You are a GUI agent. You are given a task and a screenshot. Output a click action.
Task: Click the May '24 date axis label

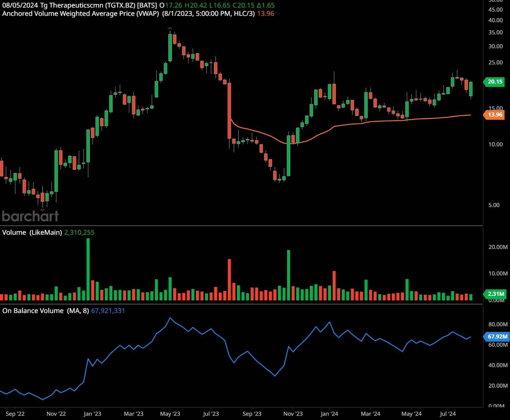click(411, 414)
